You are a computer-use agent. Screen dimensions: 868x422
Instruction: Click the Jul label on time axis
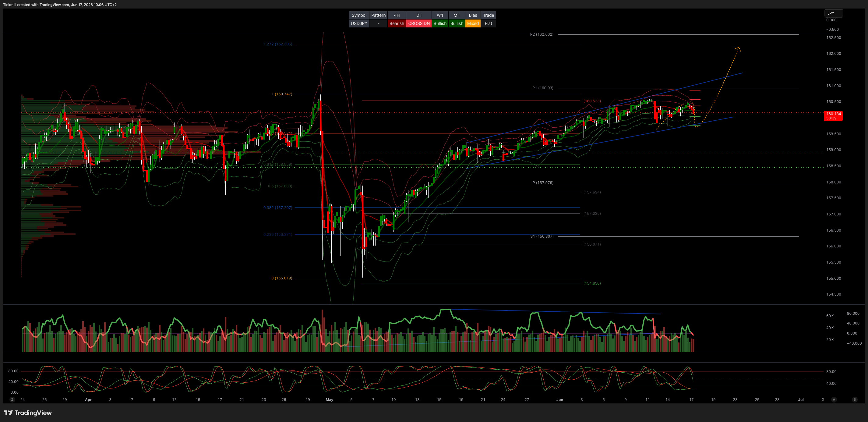click(x=801, y=400)
